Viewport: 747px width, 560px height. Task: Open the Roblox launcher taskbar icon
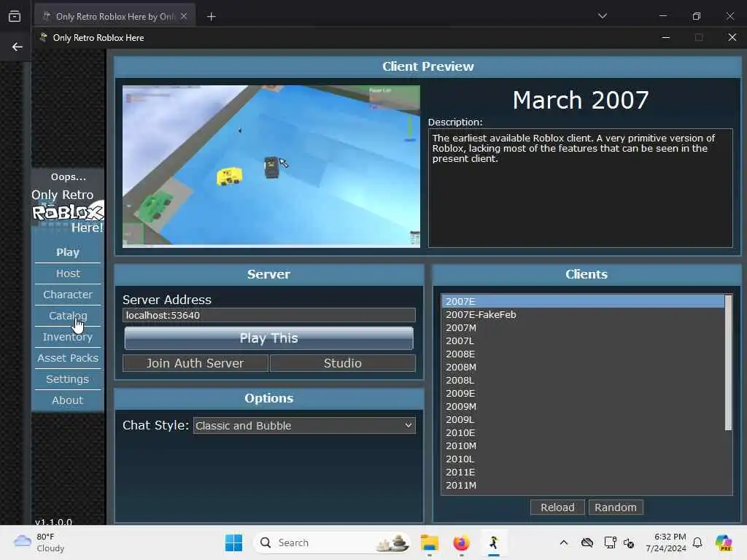pos(494,542)
